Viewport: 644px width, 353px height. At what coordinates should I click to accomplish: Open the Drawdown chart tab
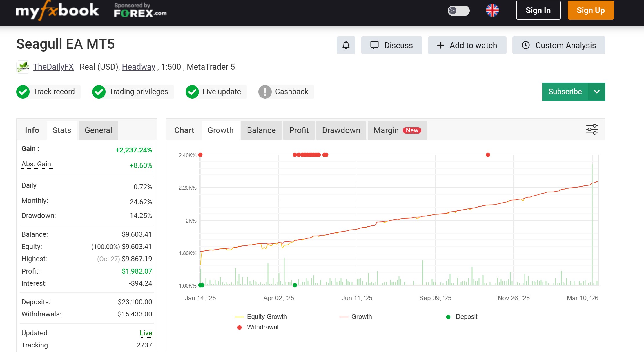341,130
